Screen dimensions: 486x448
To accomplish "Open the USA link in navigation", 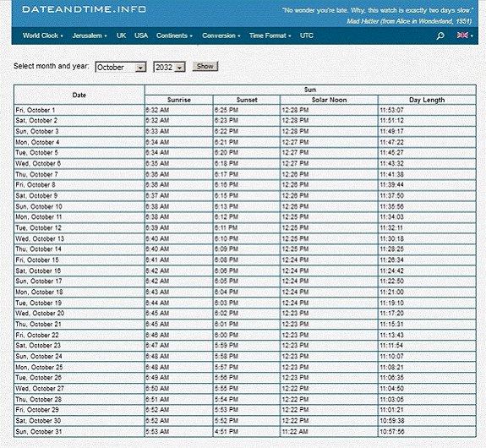I will click(141, 36).
